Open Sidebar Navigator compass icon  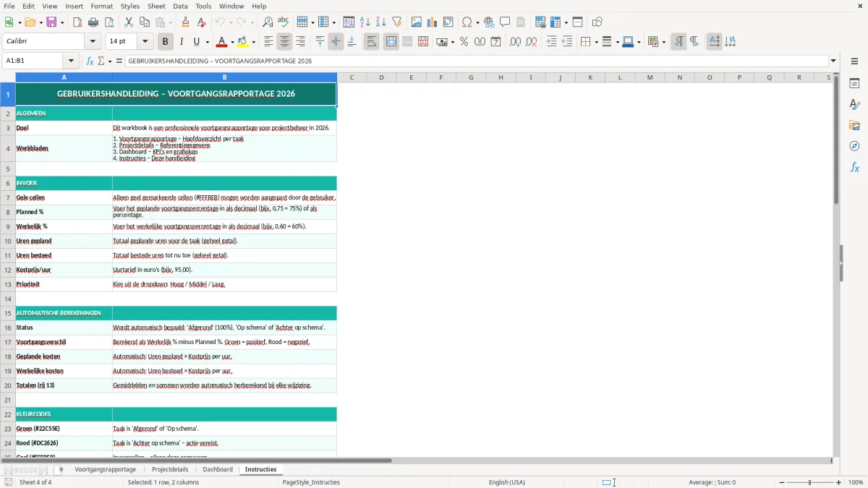(854, 147)
